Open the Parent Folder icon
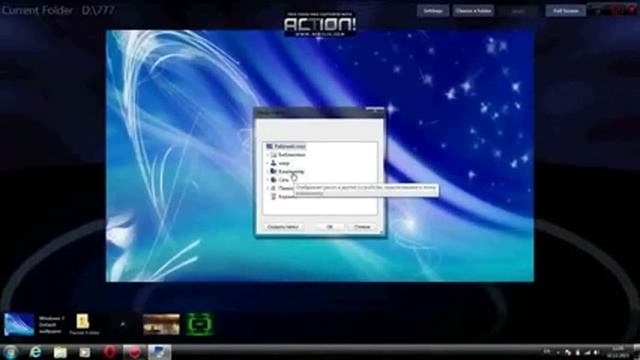The width and height of the screenshot is (640, 360). coord(83,324)
